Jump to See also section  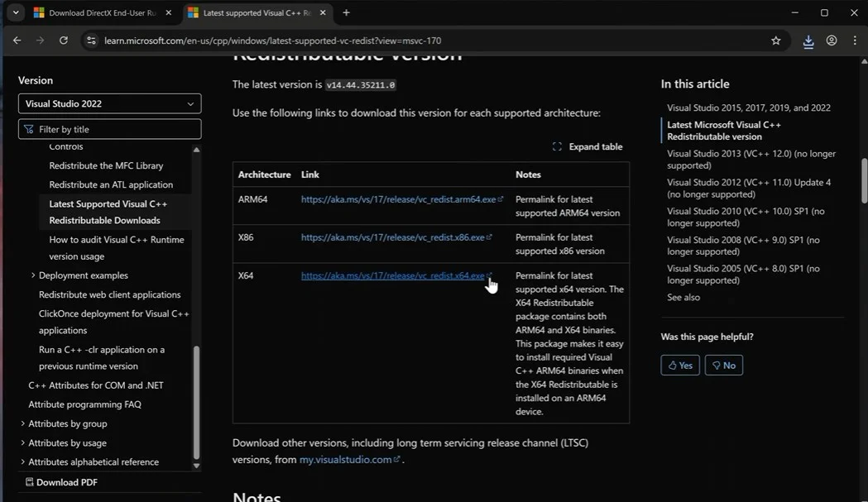683,297
